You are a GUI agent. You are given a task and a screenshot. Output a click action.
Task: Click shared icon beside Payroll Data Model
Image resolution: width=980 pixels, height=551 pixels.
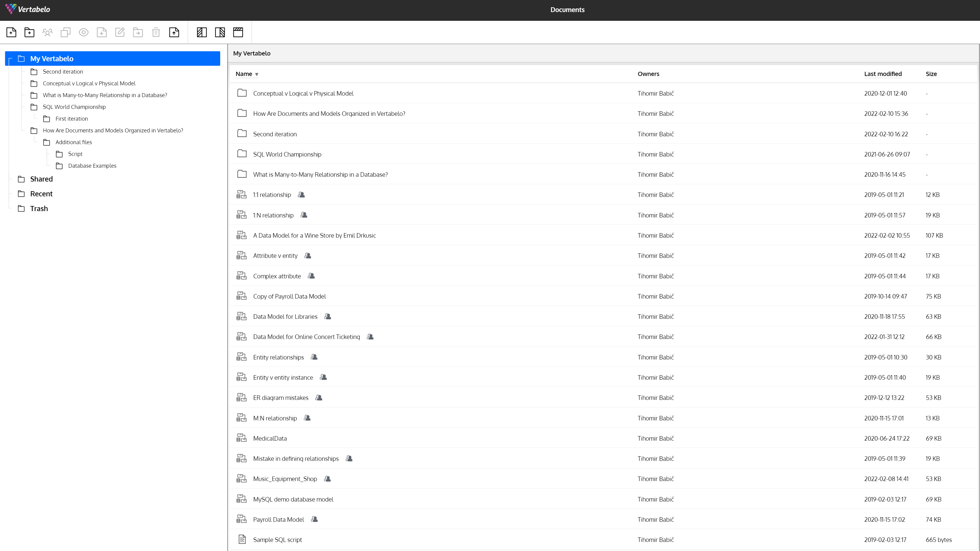click(314, 519)
